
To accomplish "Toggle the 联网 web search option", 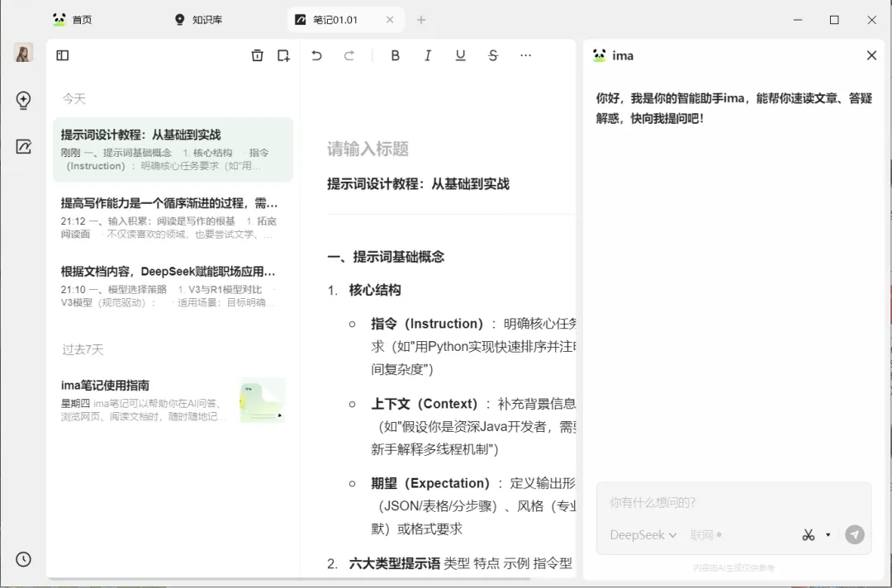I will pyautogui.click(x=706, y=535).
